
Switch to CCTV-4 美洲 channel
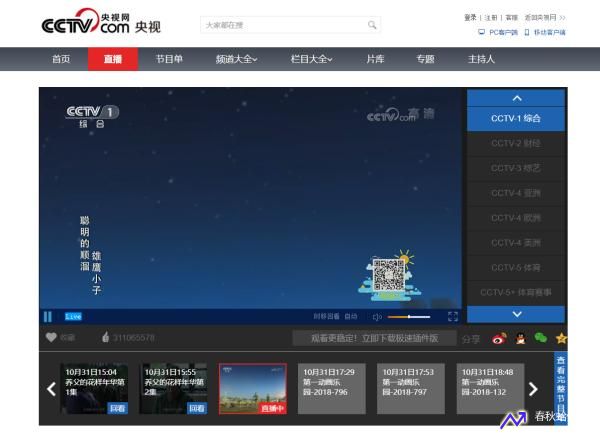(516, 243)
